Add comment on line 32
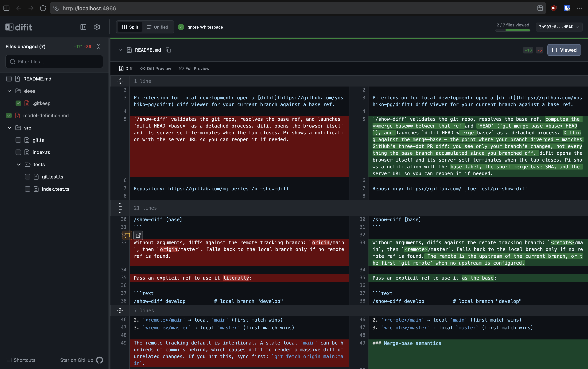Viewport: 588px width, 369px height. point(127,235)
